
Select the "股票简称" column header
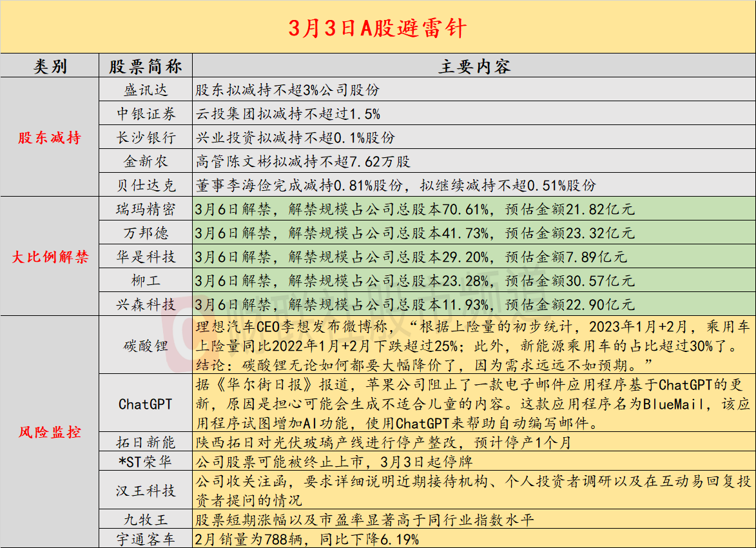point(146,66)
